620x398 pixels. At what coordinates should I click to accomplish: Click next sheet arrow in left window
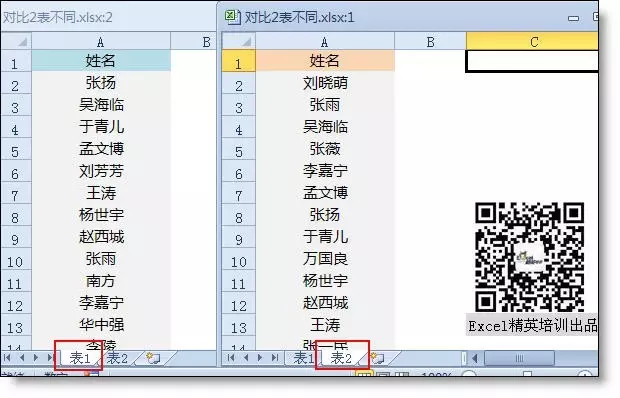(x=36, y=358)
